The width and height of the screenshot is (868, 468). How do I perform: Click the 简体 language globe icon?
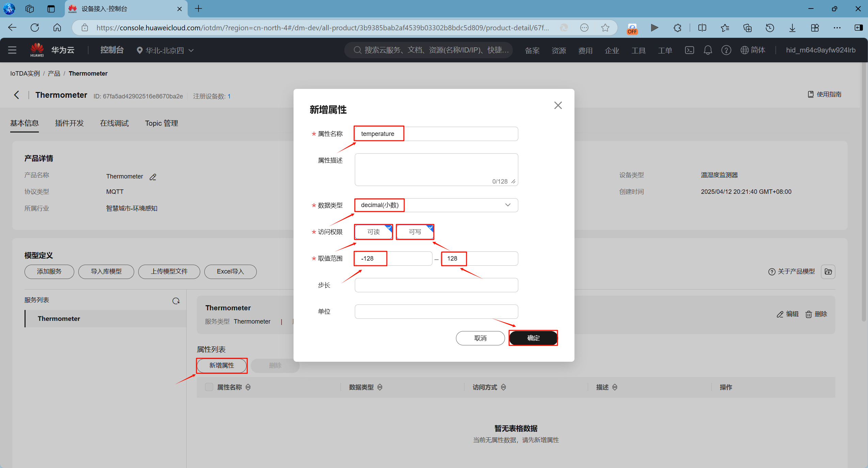click(x=745, y=50)
